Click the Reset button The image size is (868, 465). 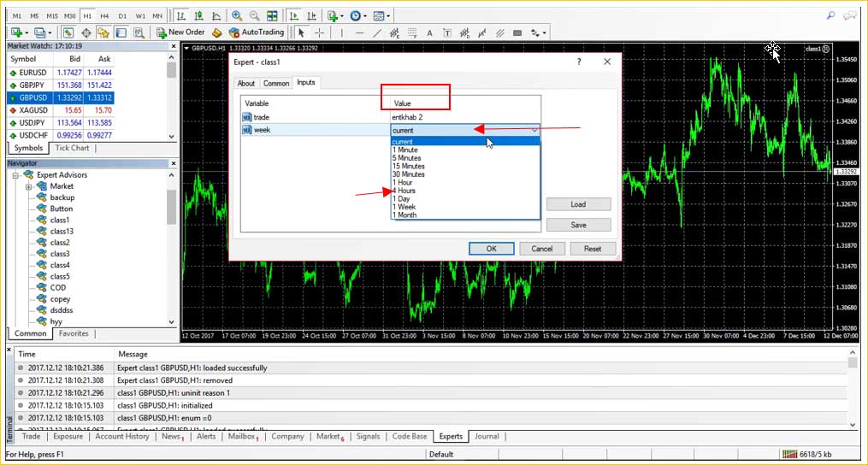pyautogui.click(x=593, y=249)
